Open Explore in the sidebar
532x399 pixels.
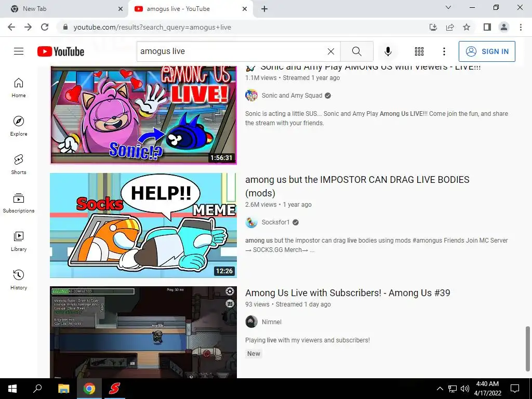click(19, 126)
